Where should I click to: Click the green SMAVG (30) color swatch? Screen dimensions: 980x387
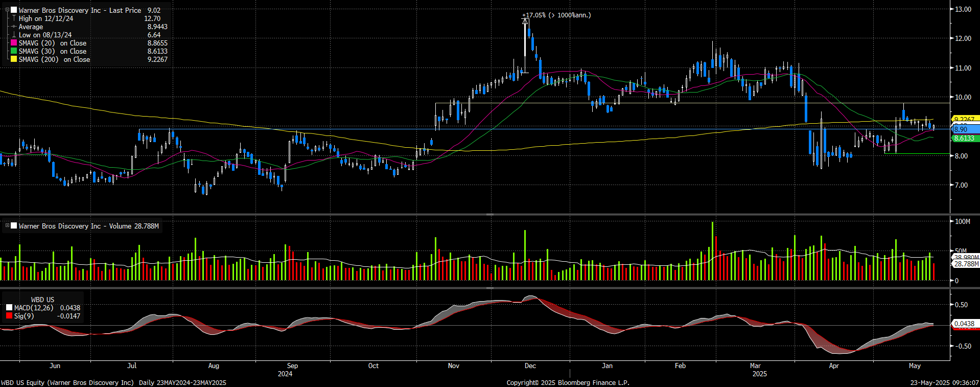(14, 51)
